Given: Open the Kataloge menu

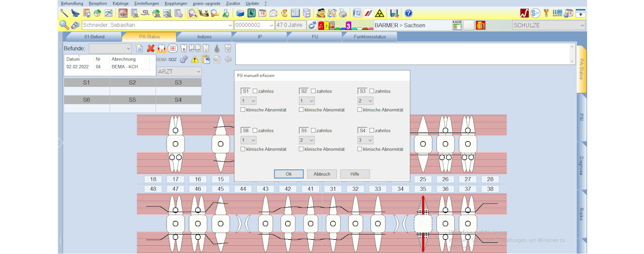Looking at the screenshot, I should pyautogui.click(x=120, y=3).
